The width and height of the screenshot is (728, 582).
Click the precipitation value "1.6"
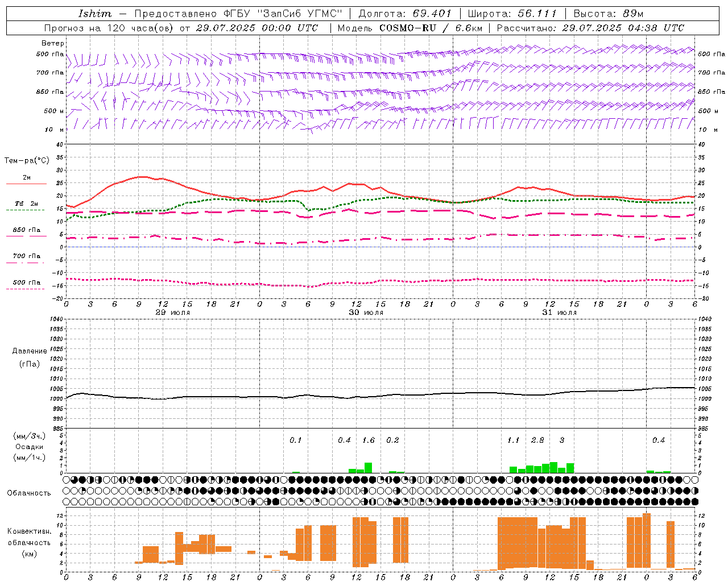pos(369,440)
